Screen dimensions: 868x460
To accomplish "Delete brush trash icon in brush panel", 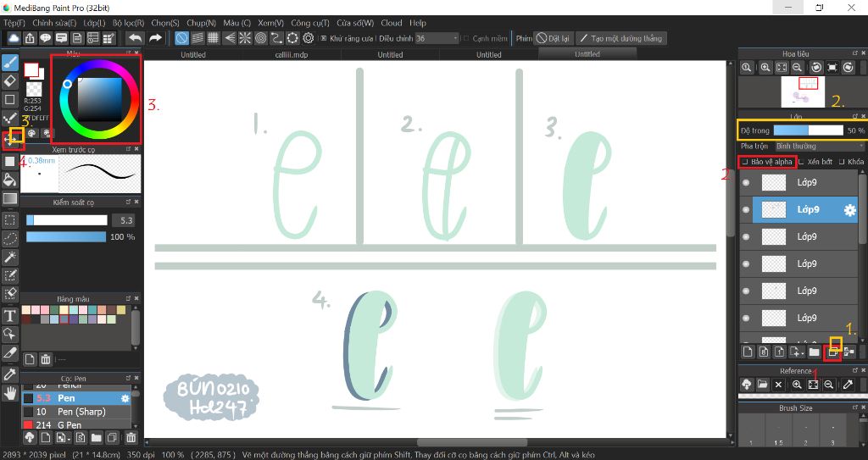I will click(131, 437).
